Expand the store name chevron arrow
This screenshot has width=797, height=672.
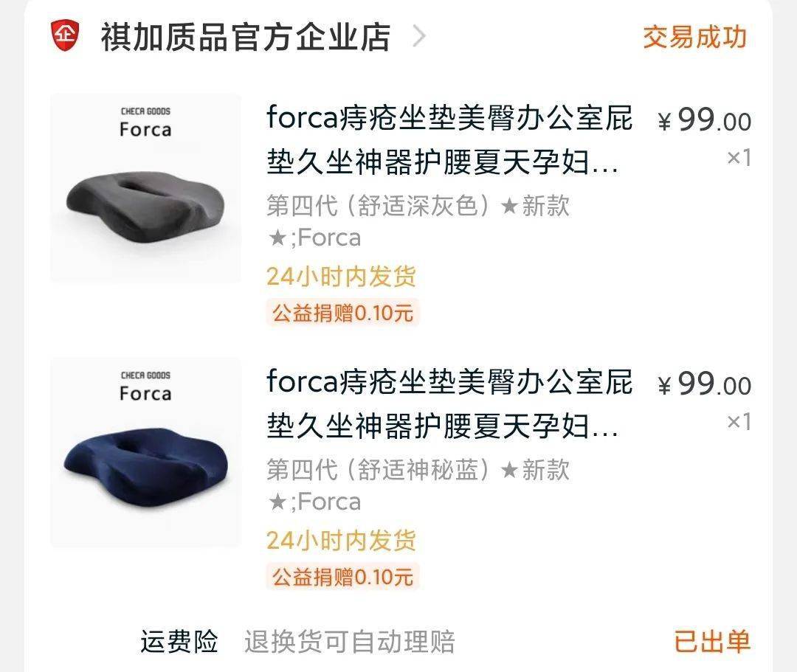pyautogui.click(x=420, y=37)
